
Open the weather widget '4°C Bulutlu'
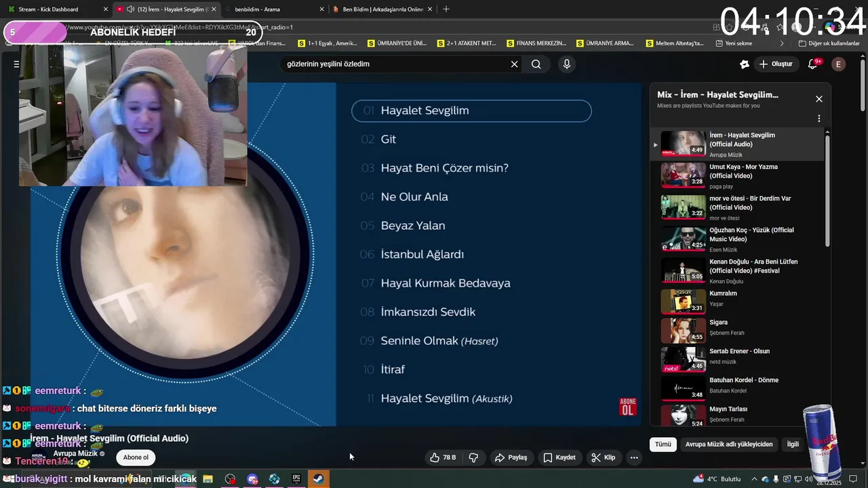click(x=717, y=479)
